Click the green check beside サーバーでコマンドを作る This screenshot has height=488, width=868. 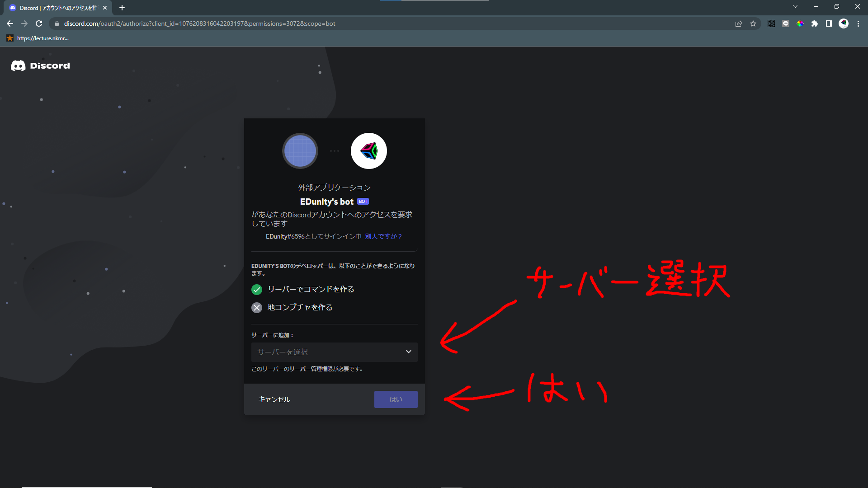(x=257, y=289)
